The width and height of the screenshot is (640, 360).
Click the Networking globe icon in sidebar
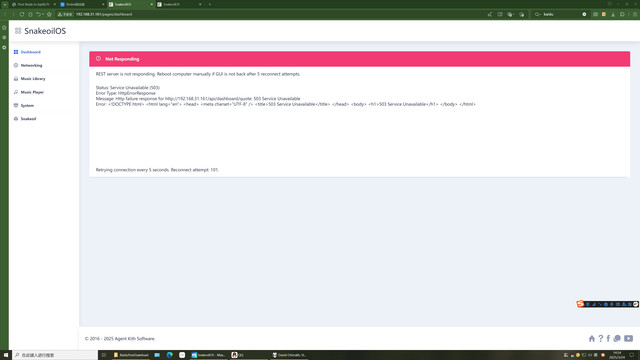16,65
